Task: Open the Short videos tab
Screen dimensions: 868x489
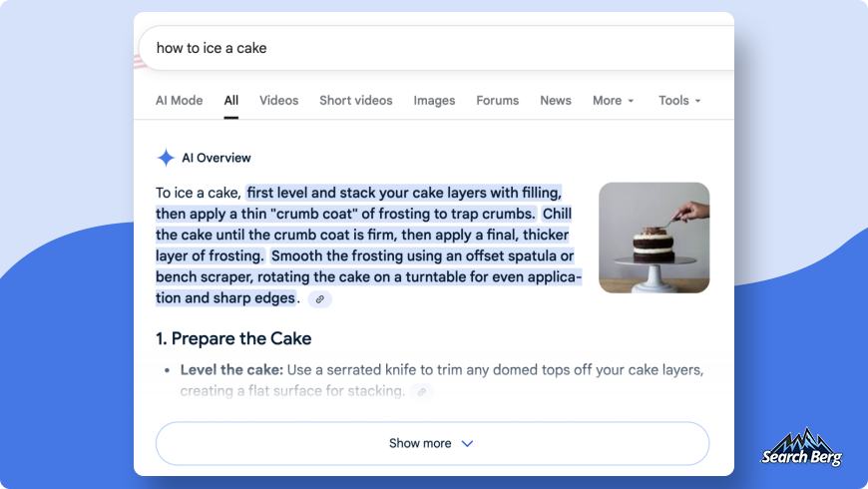Action: (x=356, y=101)
